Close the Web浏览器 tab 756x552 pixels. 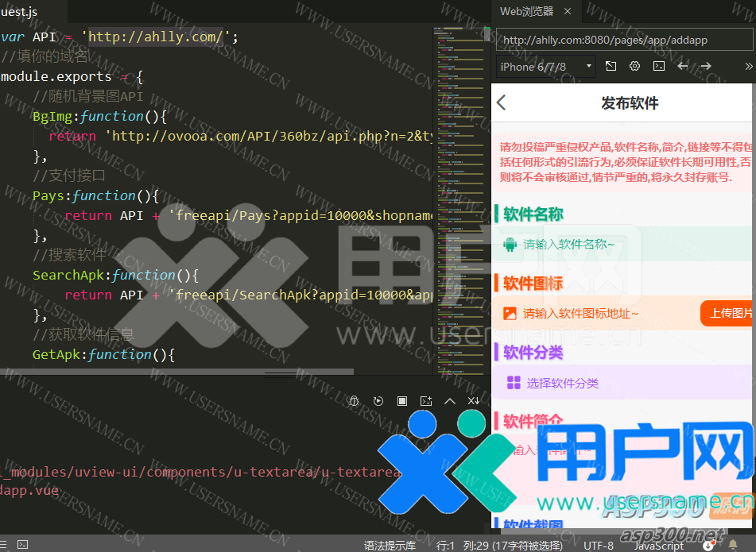[568, 11]
